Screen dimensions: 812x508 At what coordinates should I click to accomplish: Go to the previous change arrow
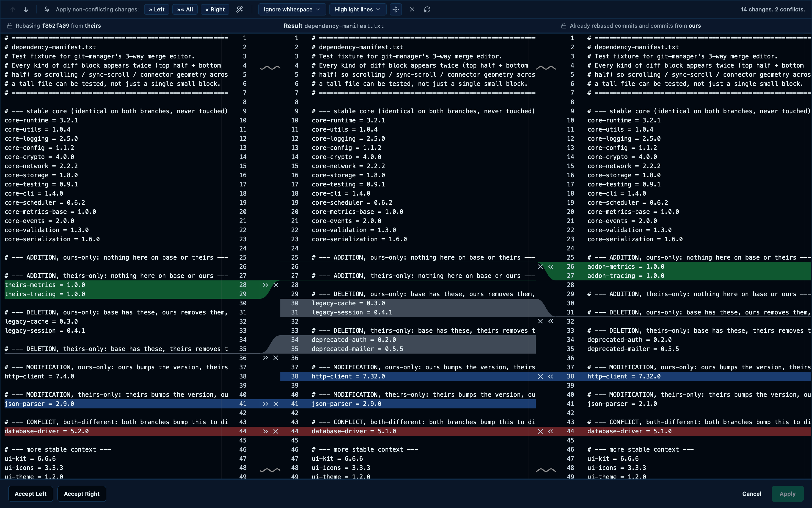(x=13, y=9)
